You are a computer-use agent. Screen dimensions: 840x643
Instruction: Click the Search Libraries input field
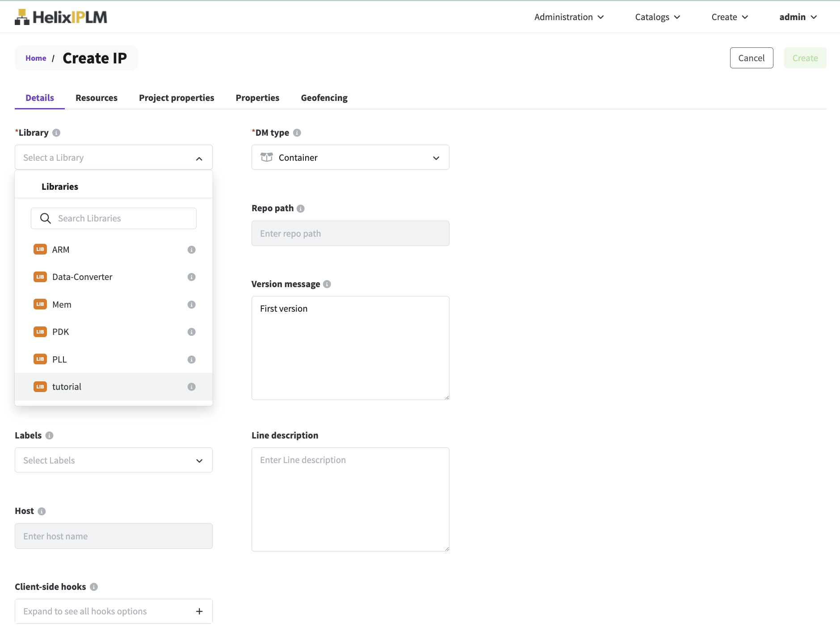coord(121,218)
